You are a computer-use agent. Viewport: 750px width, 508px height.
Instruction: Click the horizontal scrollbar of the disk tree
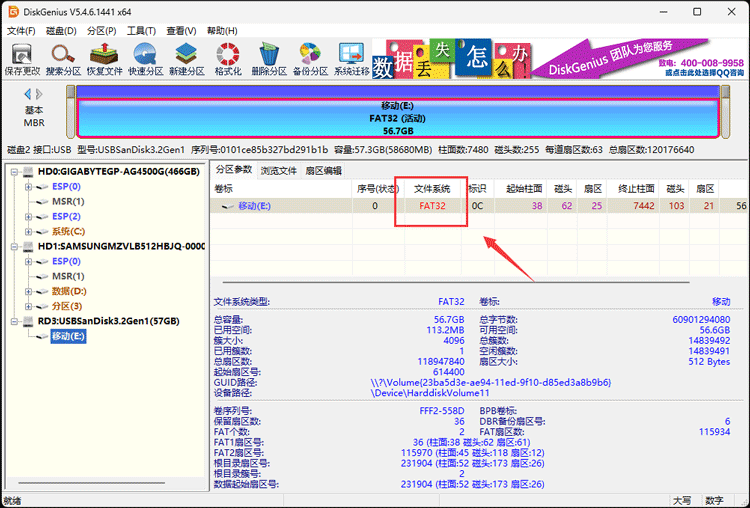tap(91, 483)
